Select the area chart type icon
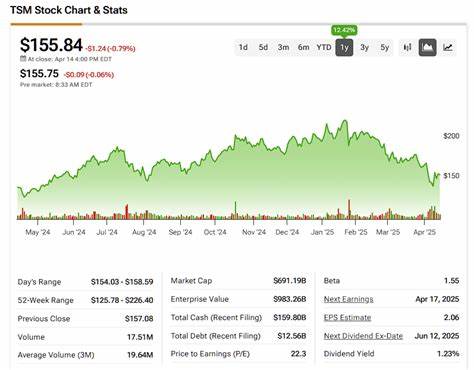The width and height of the screenshot is (474, 370). pos(428,47)
